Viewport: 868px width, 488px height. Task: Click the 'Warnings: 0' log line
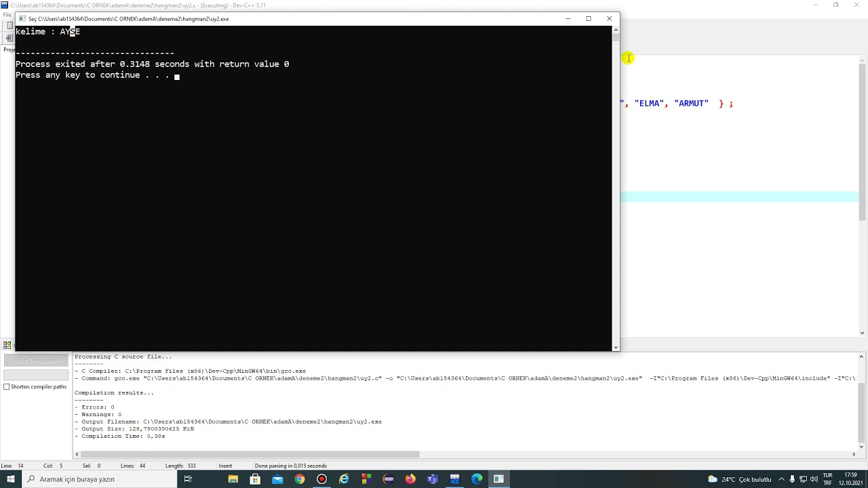pyautogui.click(x=98, y=415)
